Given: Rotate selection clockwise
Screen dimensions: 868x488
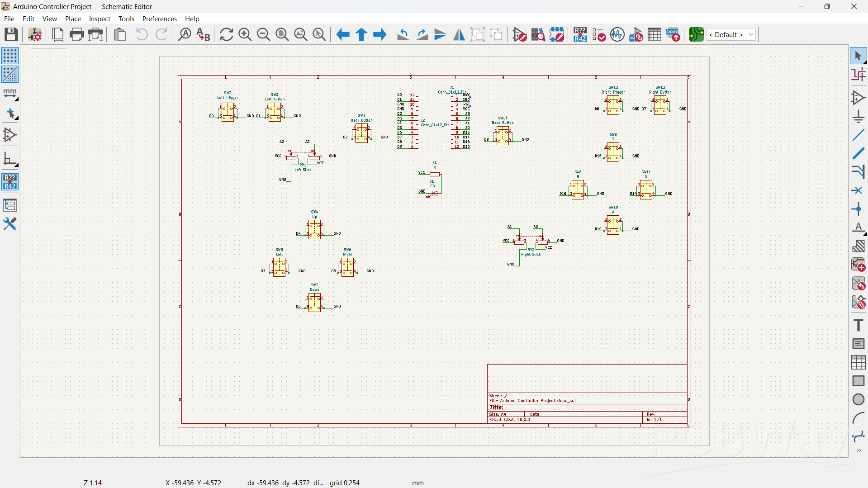Looking at the screenshot, I should pos(422,34).
